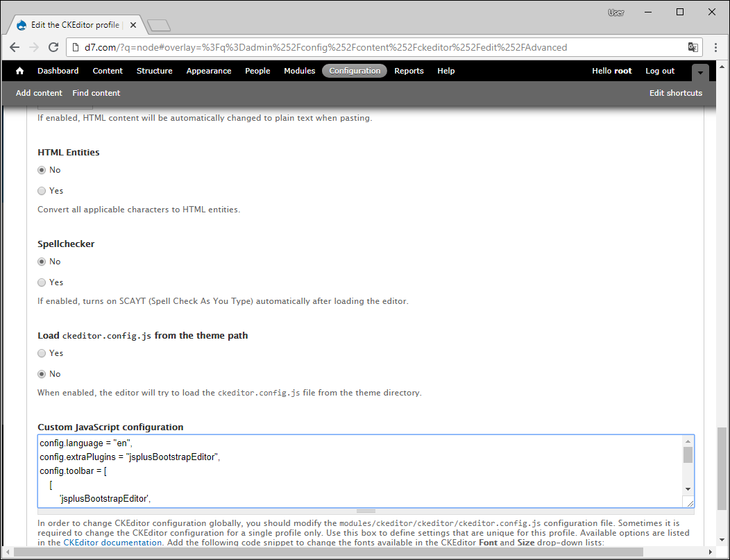
Task: Reload the page with the refresh icon
Action: (53, 47)
